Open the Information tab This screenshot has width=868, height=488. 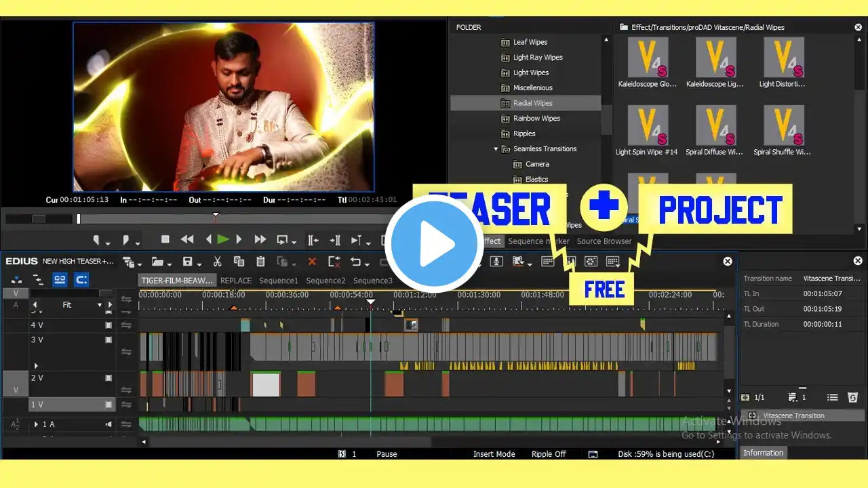coord(764,453)
